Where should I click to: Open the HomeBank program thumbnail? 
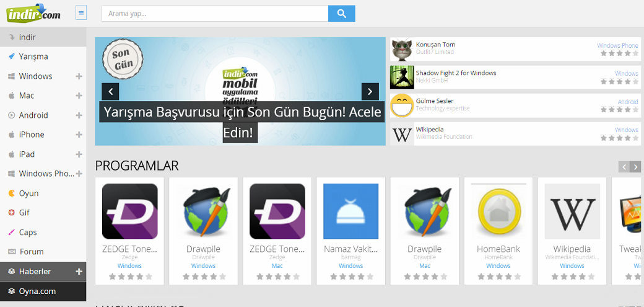coord(498,211)
